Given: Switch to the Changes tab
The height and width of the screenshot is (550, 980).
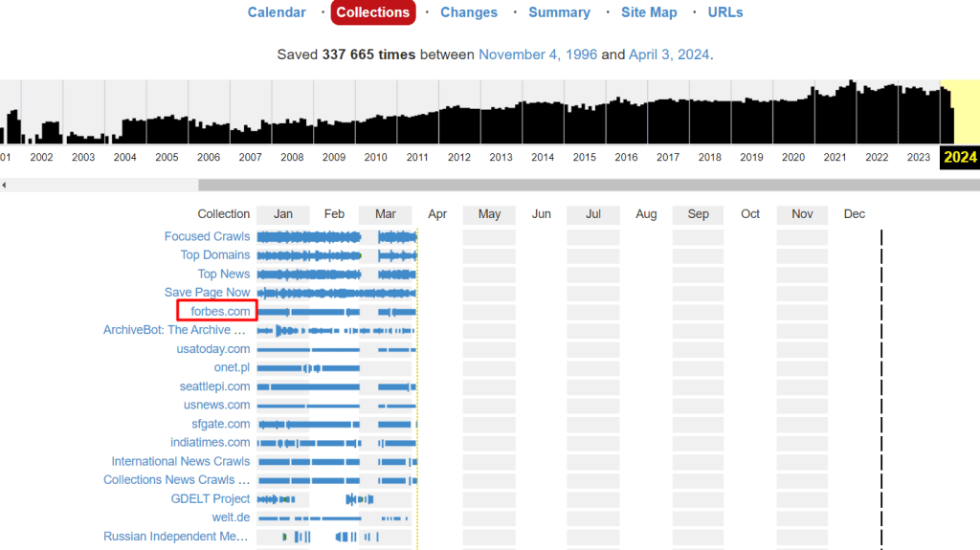Looking at the screenshot, I should click(x=468, y=12).
